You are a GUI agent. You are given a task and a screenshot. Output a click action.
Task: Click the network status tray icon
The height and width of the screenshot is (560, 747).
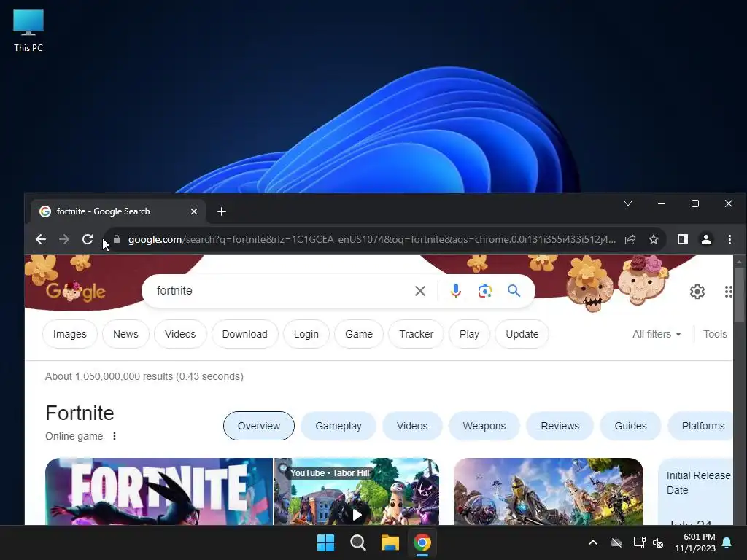point(639,542)
